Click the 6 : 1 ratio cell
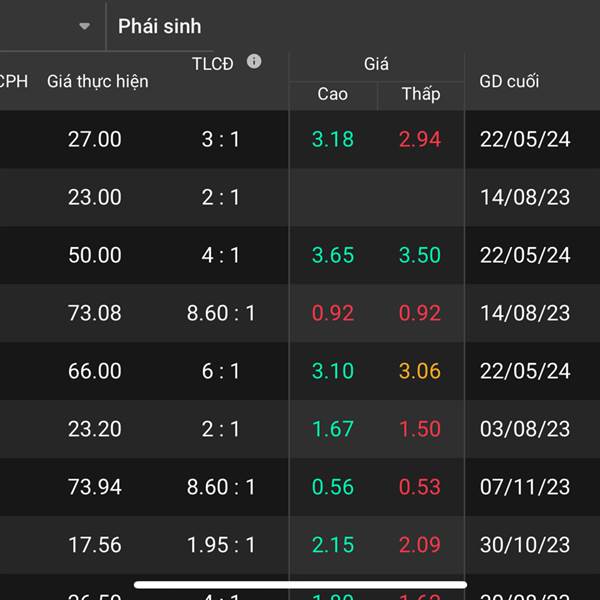This screenshot has width=600, height=600. tap(221, 371)
